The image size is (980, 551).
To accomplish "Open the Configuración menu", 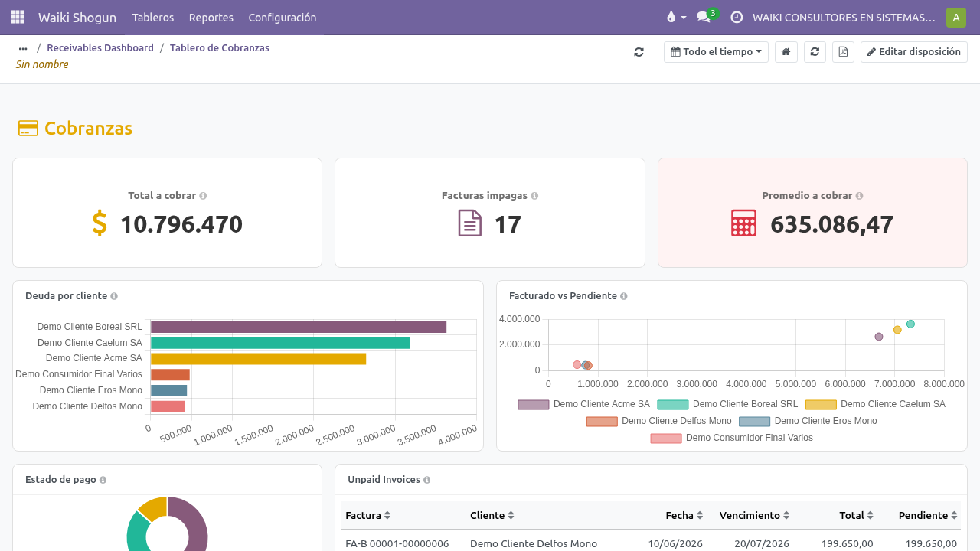I will 283,17.
